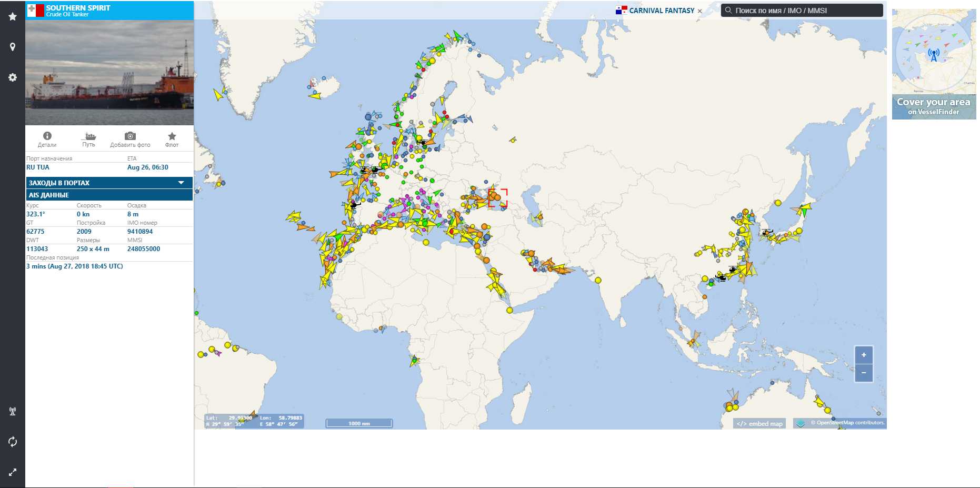Viewport: 980px width, 488px height.
Task: Open the map layers icon
Action: tap(800, 423)
